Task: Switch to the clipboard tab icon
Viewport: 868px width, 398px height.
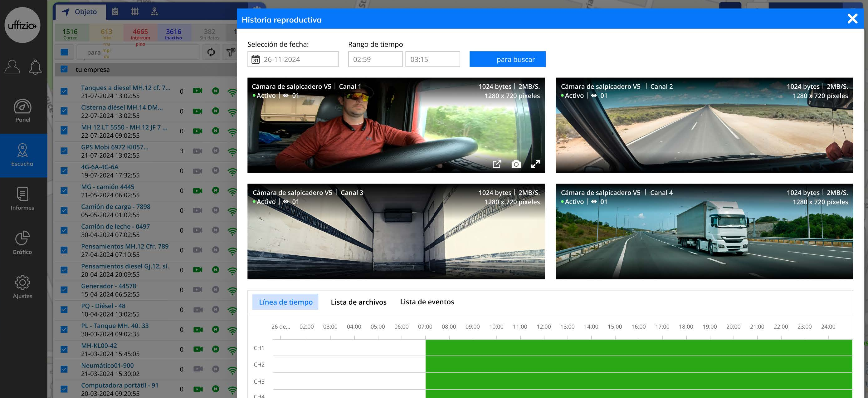Action: click(115, 12)
